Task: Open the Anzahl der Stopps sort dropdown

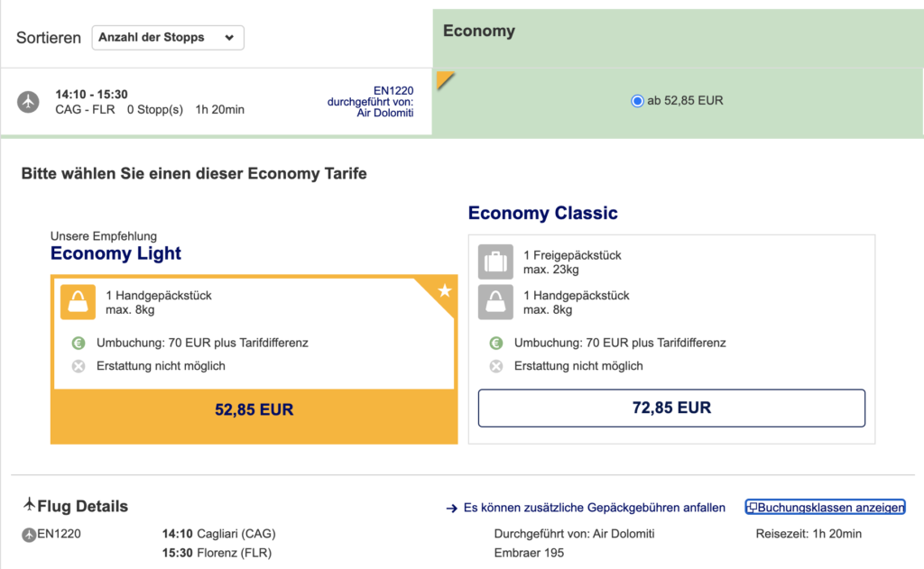Action: pos(168,38)
